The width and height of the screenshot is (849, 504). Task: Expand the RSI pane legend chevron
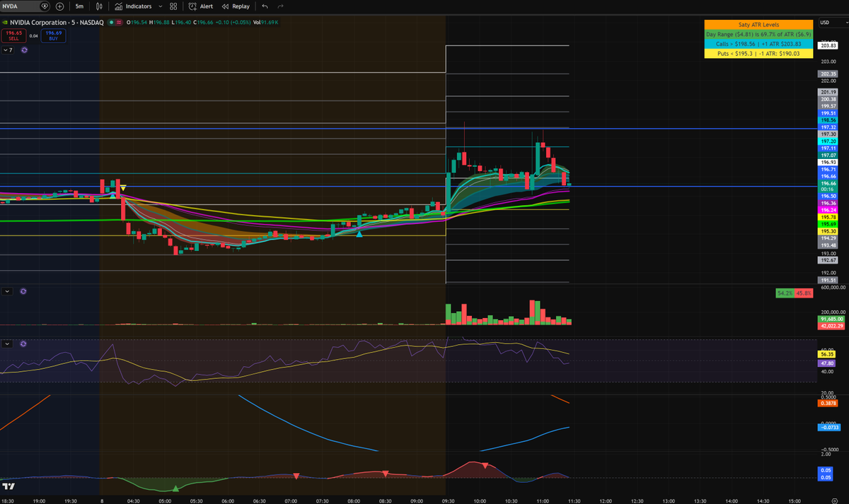pyautogui.click(x=8, y=344)
